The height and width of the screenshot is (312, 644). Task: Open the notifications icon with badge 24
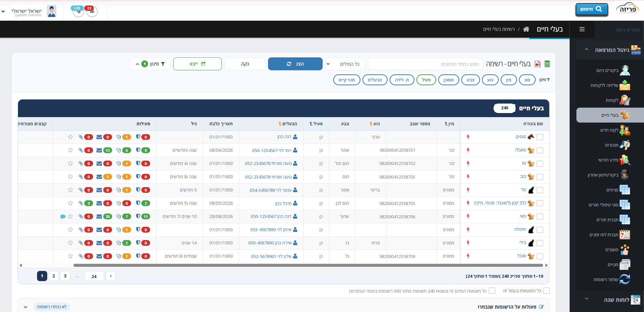[92, 12]
